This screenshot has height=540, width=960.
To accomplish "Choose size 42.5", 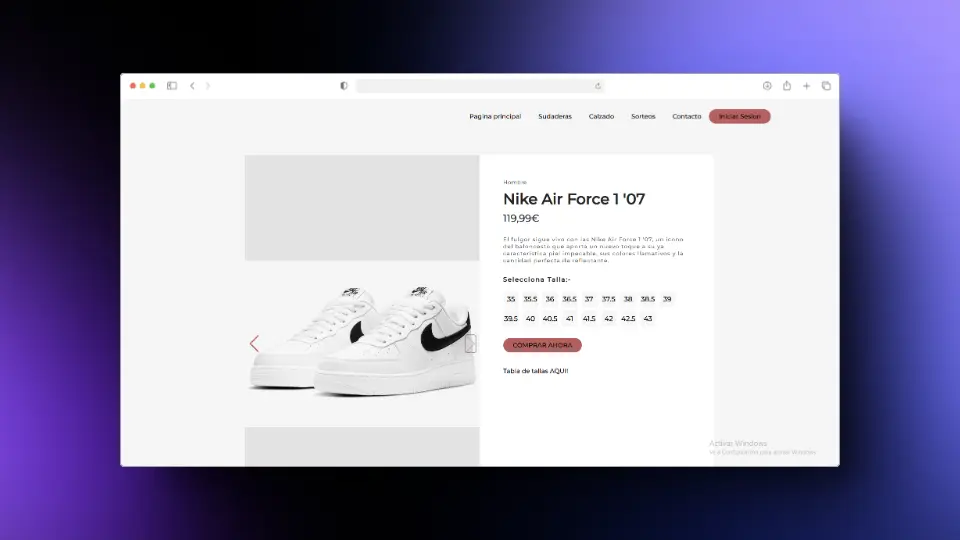I will 628,318.
